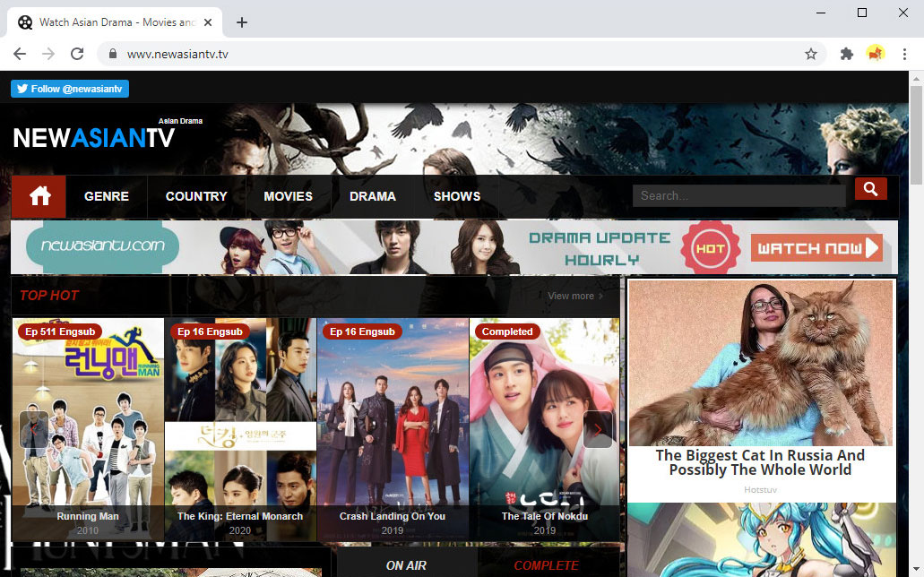Click the NewAsianTV site logo
Viewport: 924px width, 577px height.
tap(94, 137)
